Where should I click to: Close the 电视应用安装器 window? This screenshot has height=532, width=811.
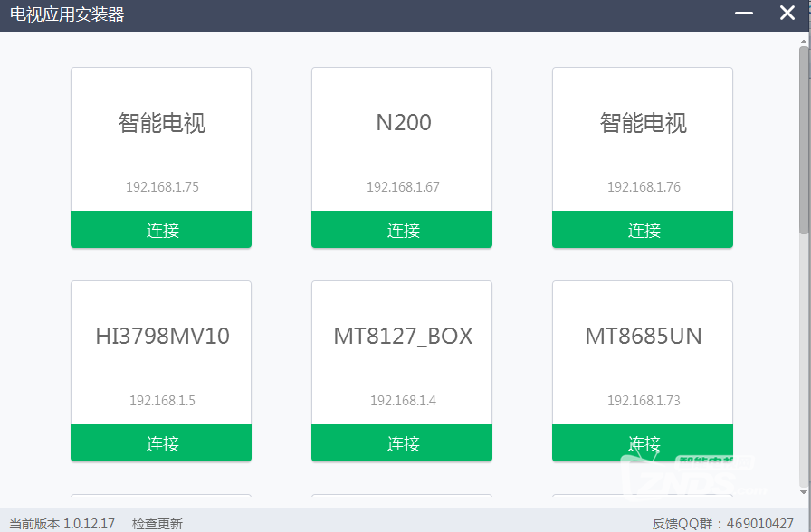[787, 13]
